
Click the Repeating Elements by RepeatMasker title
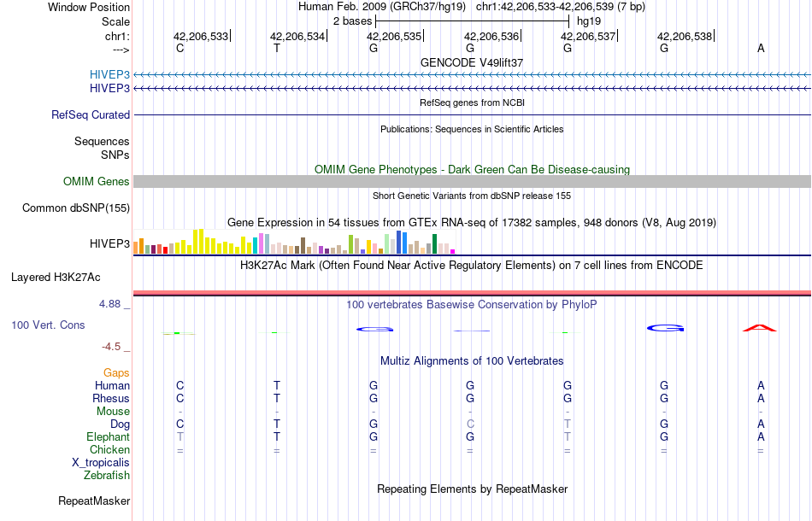click(472, 489)
